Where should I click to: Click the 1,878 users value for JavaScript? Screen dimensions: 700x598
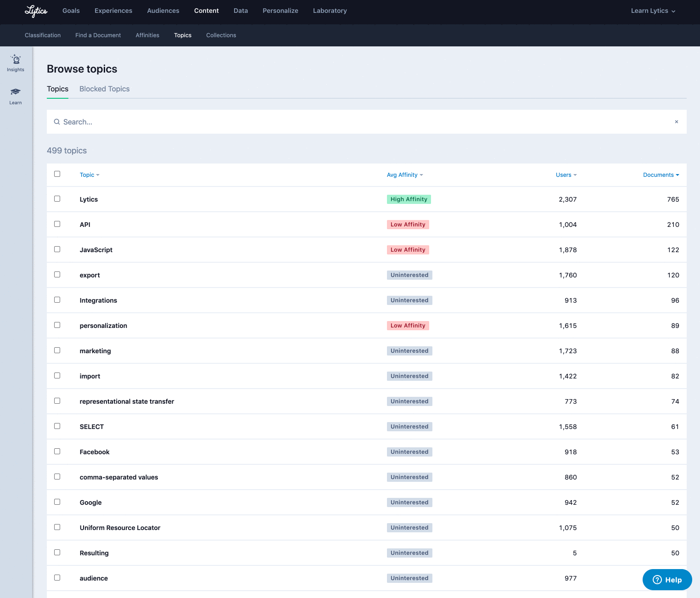click(568, 250)
